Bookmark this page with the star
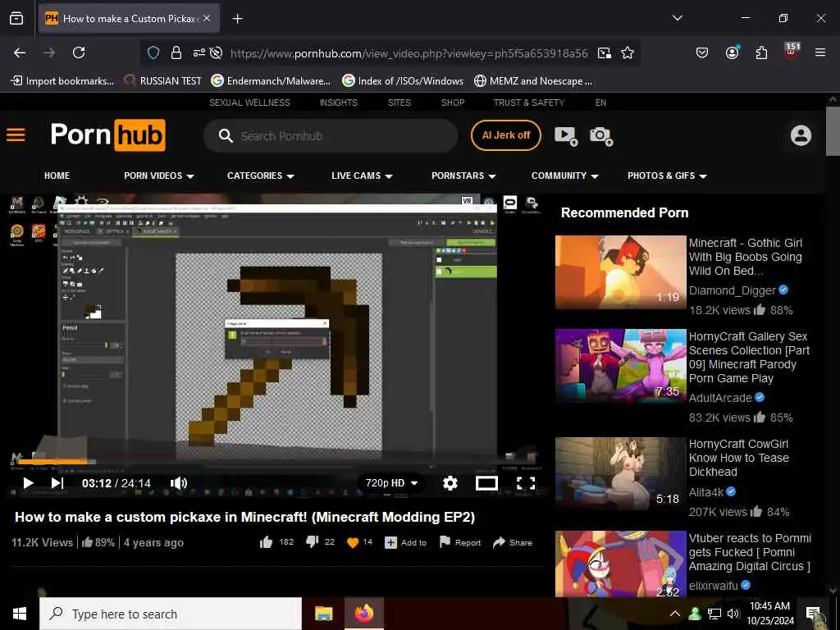840x630 pixels. coord(628,52)
